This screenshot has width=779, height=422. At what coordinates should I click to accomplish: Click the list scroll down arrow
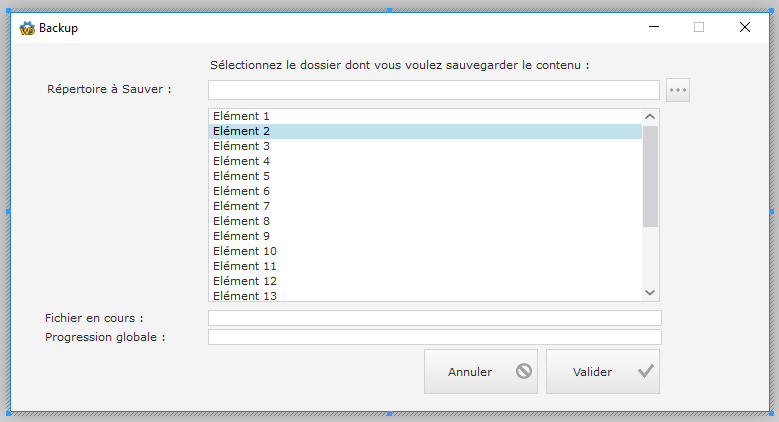[x=650, y=292]
